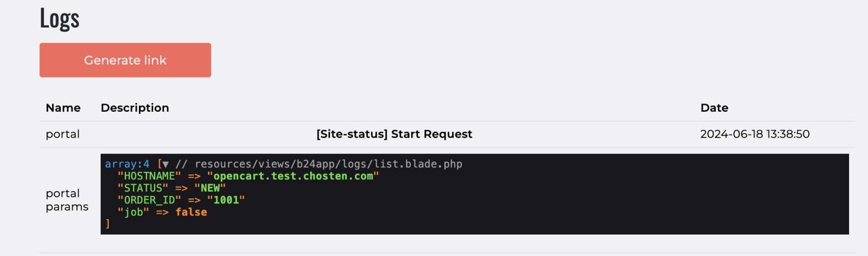Click the Description column header
Image resolution: width=868 pixels, height=256 pixels.
click(135, 108)
